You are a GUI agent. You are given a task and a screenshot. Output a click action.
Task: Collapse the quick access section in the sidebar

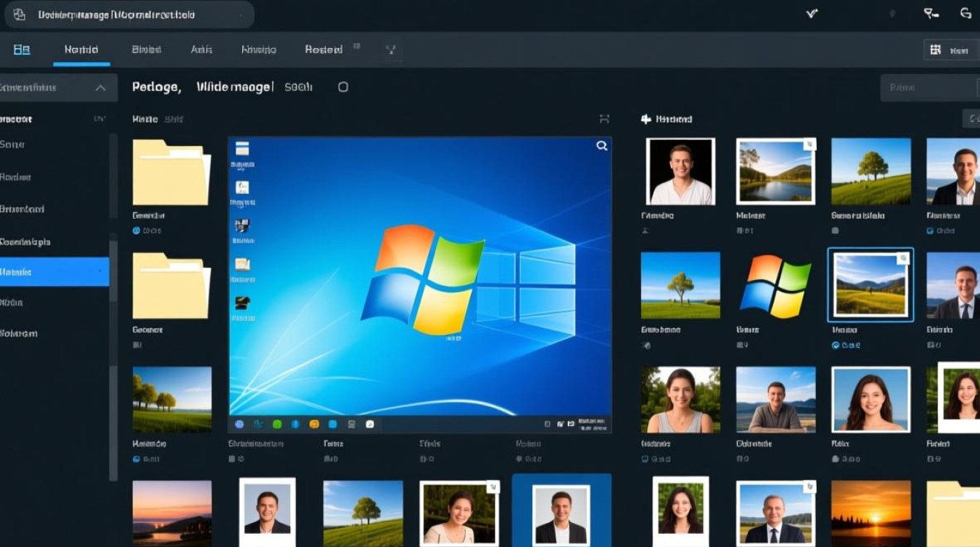click(101, 87)
